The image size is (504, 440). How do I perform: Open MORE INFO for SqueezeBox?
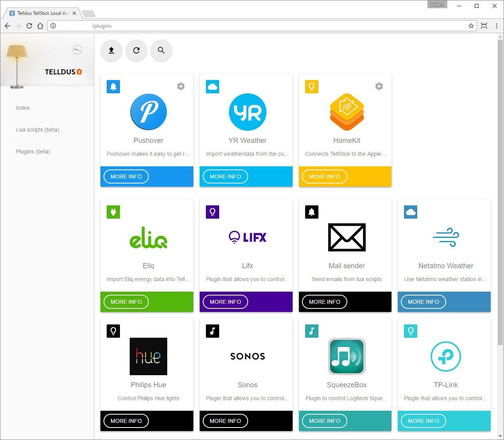click(x=325, y=421)
